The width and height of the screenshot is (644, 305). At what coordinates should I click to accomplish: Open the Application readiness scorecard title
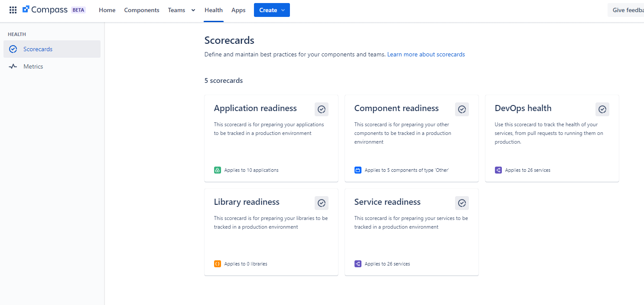(255, 108)
